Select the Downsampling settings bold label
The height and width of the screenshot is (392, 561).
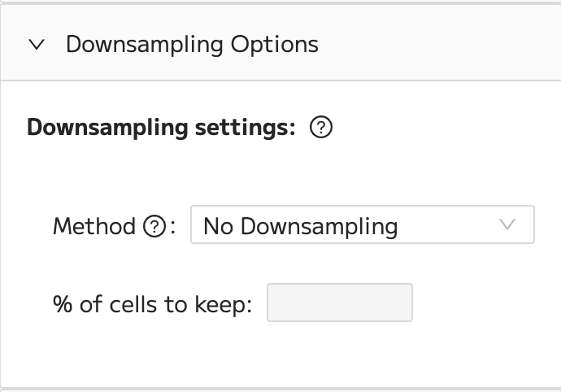point(161,128)
